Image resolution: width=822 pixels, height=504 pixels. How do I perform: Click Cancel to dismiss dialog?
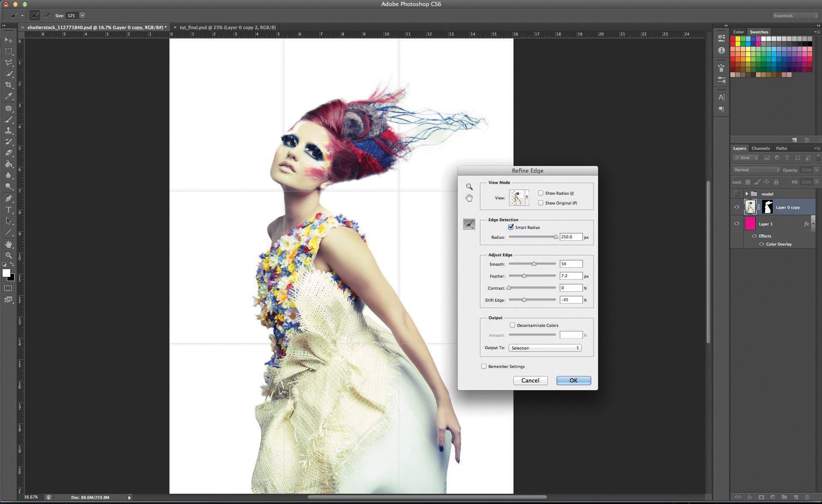[530, 380]
